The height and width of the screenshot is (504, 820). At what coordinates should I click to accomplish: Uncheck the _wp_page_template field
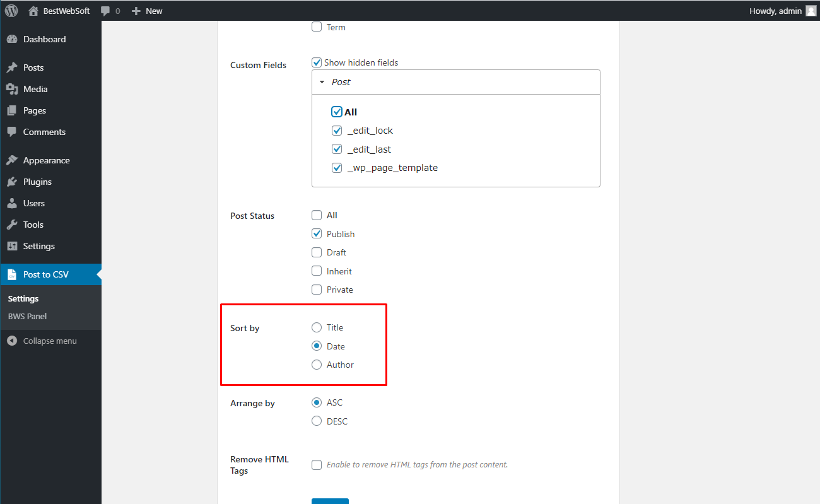(337, 168)
